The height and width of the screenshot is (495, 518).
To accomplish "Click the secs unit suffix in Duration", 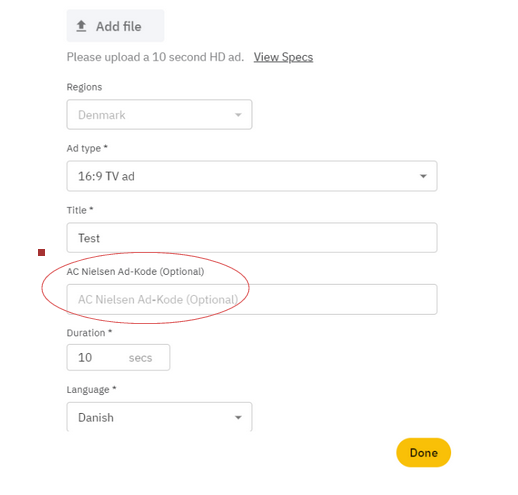I will pyautogui.click(x=140, y=358).
